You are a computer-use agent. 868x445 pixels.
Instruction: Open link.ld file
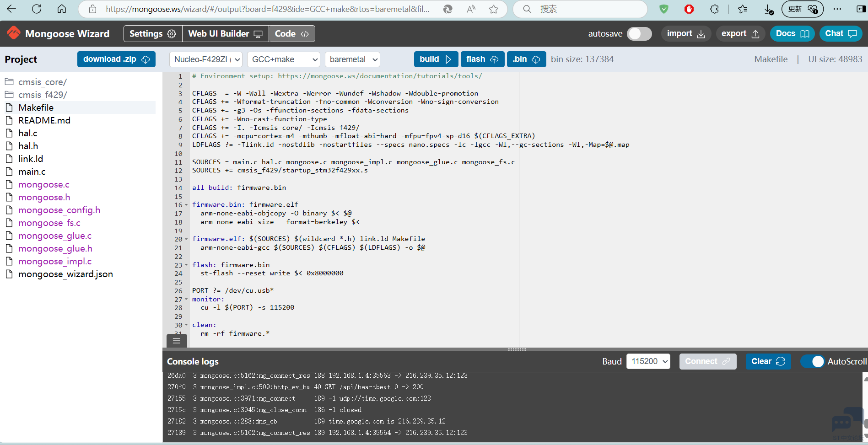click(x=30, y=159)
